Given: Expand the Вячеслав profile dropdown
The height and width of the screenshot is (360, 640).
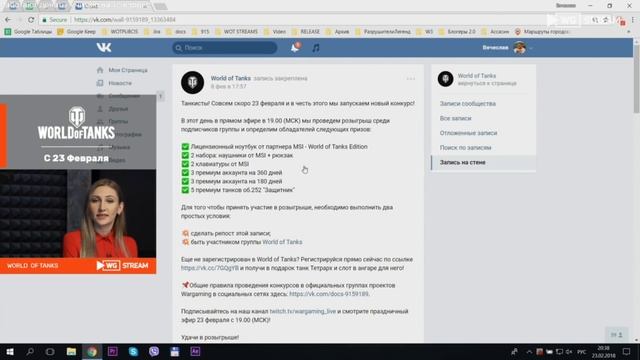Looking at the screenshot, I should point(531,48).
